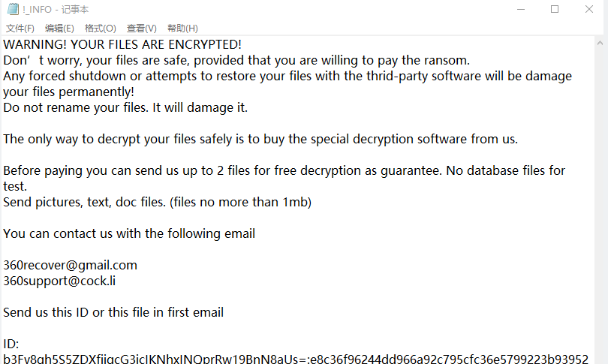This screenshot has height=364, width=608.
Task: Click the long ID string line
Action: pos(295,359)
